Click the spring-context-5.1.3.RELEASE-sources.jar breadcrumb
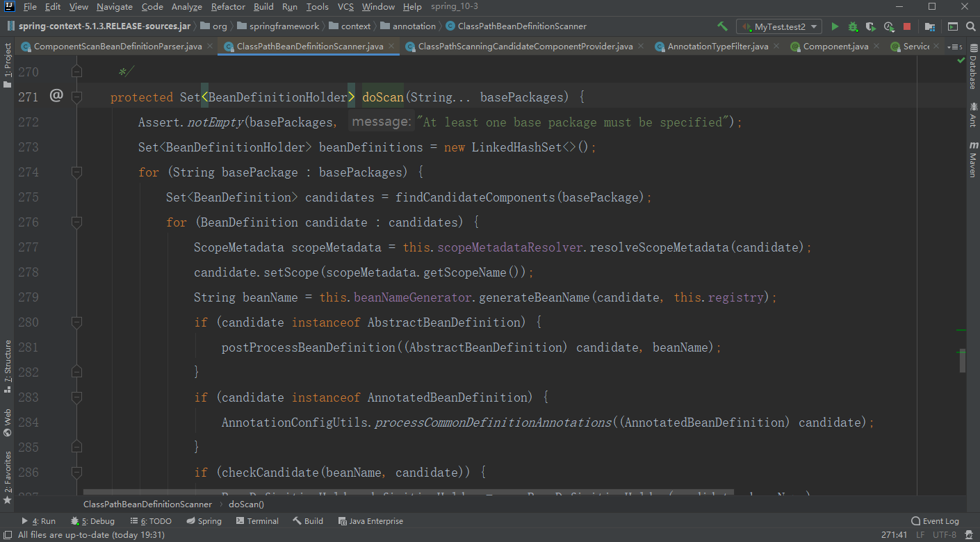This screenshot has height=542, width=980. (98, 26)
